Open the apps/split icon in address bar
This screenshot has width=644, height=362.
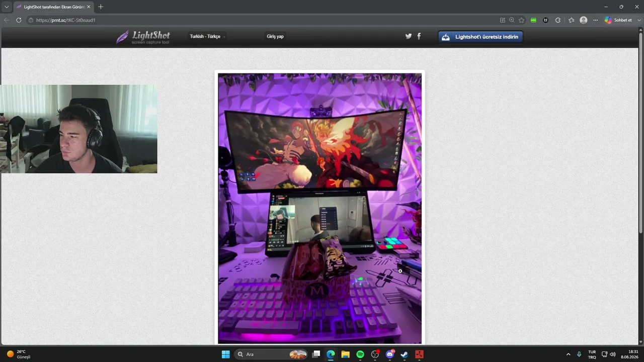coord(502,20)
